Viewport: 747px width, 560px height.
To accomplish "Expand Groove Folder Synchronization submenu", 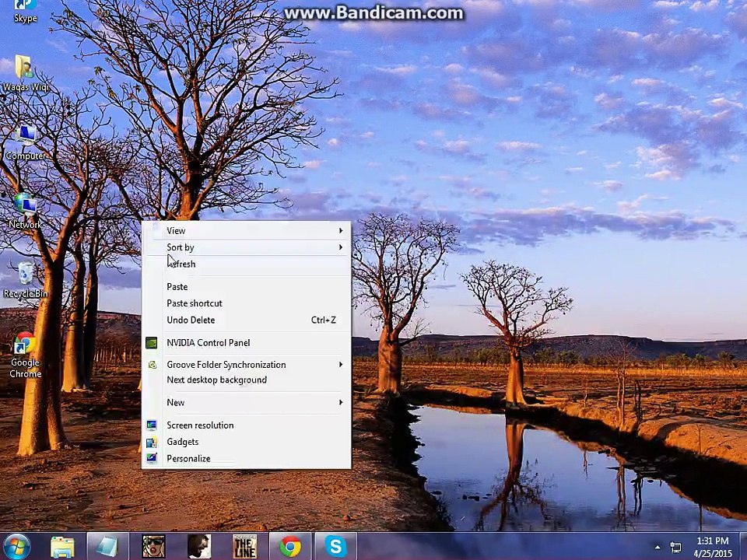I will pos(247,365).
